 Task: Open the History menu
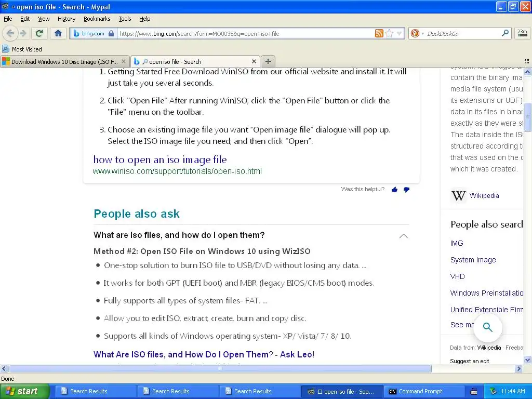click(66, 19)
